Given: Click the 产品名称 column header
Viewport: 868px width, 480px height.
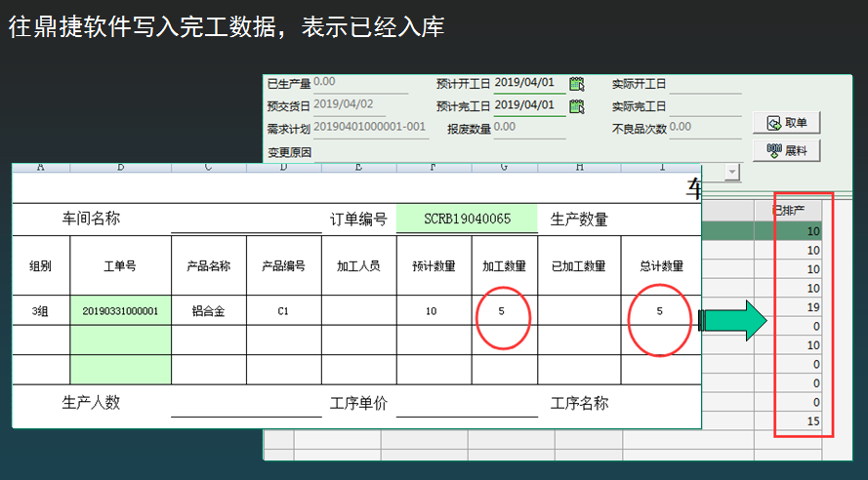Looking at the screenshot, I should pyautogui.click(x=209, y=266).
